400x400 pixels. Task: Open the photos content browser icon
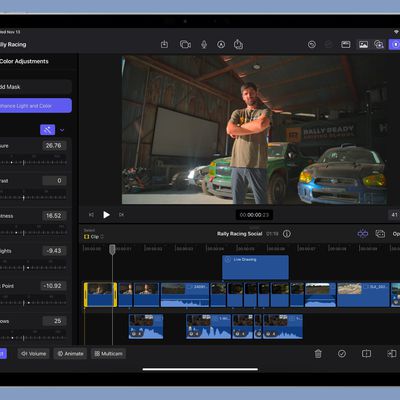coord(363,44)
